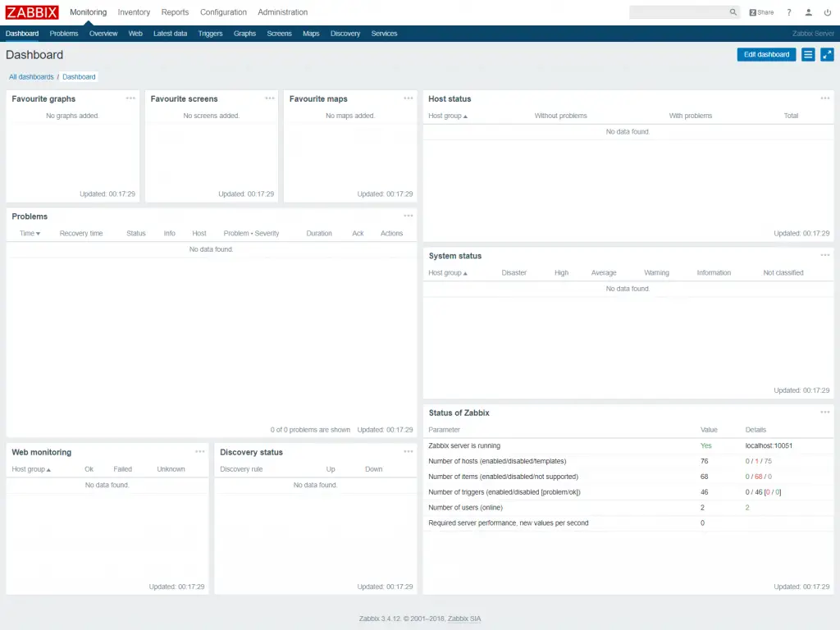This screenshot has height=630, width=840.
Task: Click the 'Not classified' column header
Action: click(x=783, y=272)
